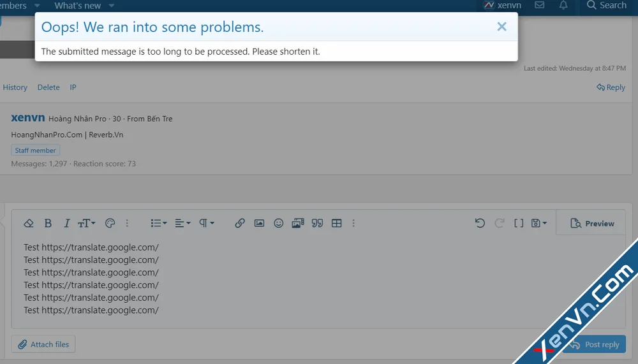The height and width of the screenshot is (364, 638).
Task: Toggle BB code mode
Action: [x=519, y=223]
